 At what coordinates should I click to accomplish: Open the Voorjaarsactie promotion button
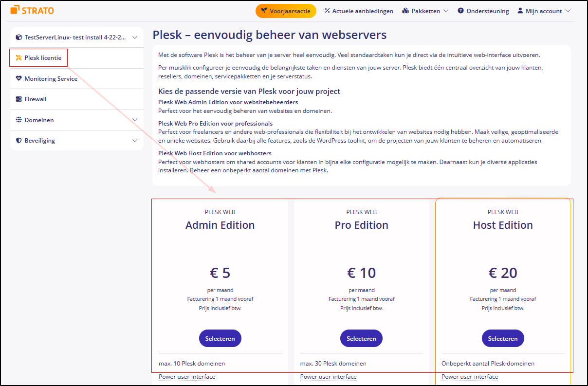point(286,11)
